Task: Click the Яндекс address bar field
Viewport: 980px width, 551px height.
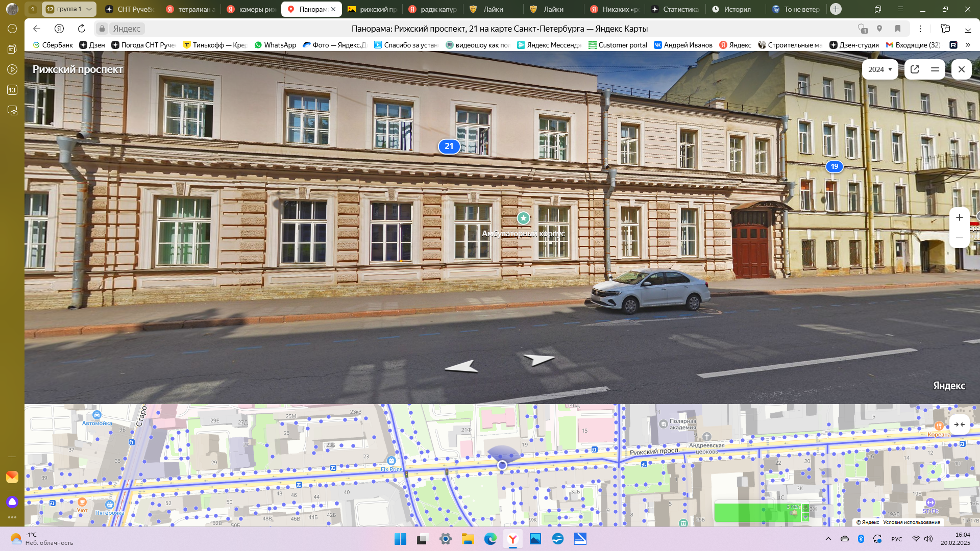Action: 127,29
